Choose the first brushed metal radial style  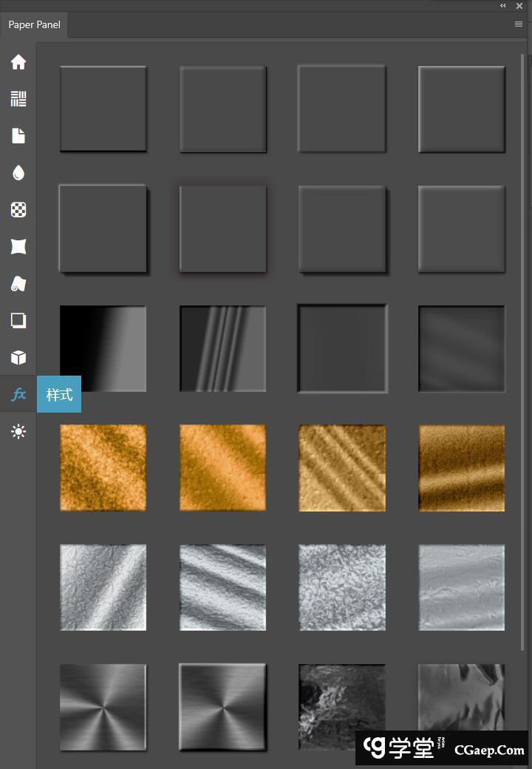[103, 707]
